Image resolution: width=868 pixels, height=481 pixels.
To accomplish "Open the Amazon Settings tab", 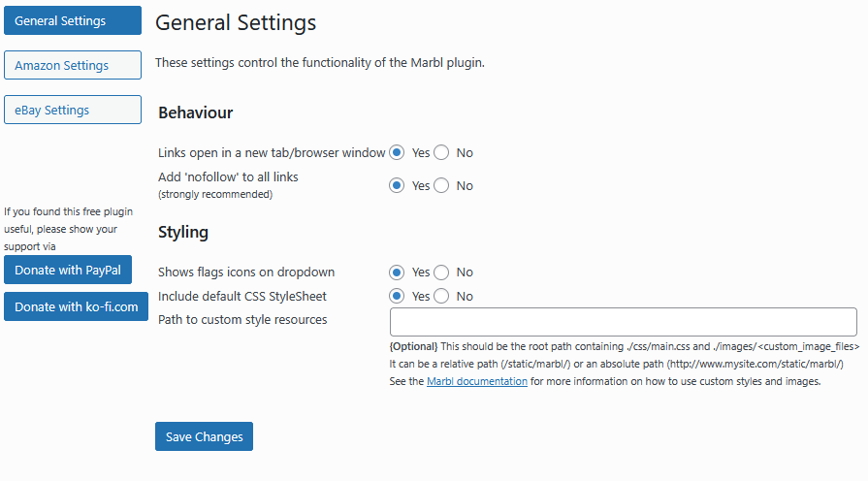I will coord(73,66).
